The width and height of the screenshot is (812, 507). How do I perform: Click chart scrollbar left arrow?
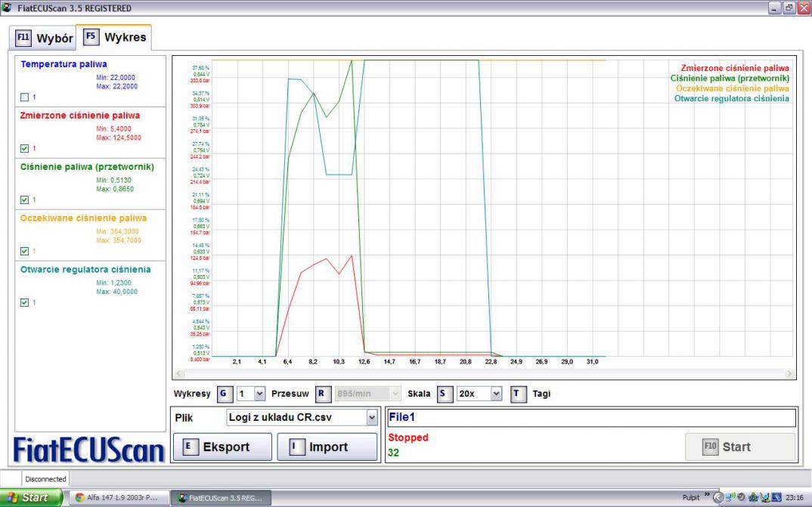pos(178,373)
